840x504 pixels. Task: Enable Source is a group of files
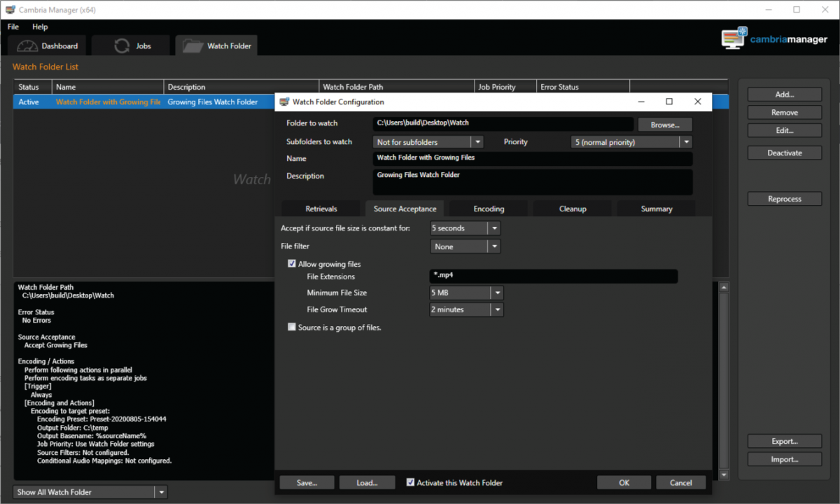click(x=292, y=327)
